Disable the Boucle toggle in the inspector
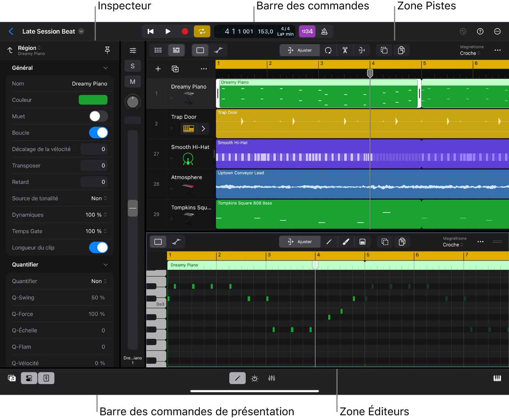The width and height of the screenshot is (509, 420). (x=98, y=132)
